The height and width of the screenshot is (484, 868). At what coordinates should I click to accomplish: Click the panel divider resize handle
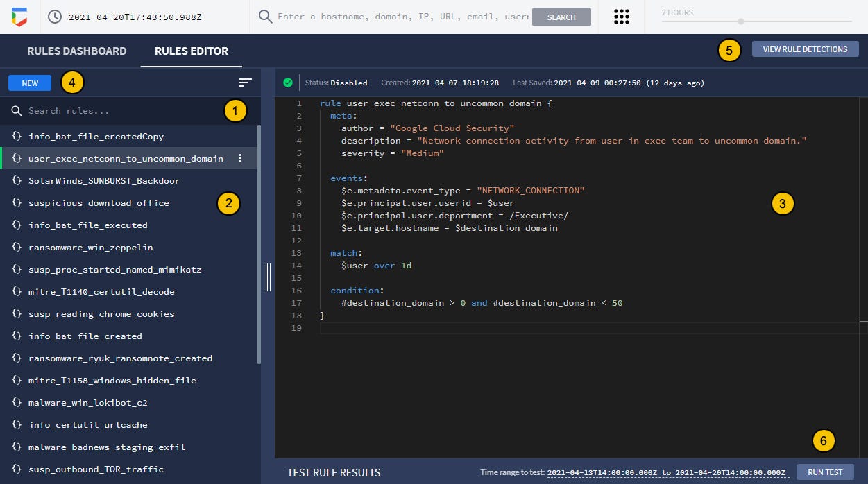[268, 277]
